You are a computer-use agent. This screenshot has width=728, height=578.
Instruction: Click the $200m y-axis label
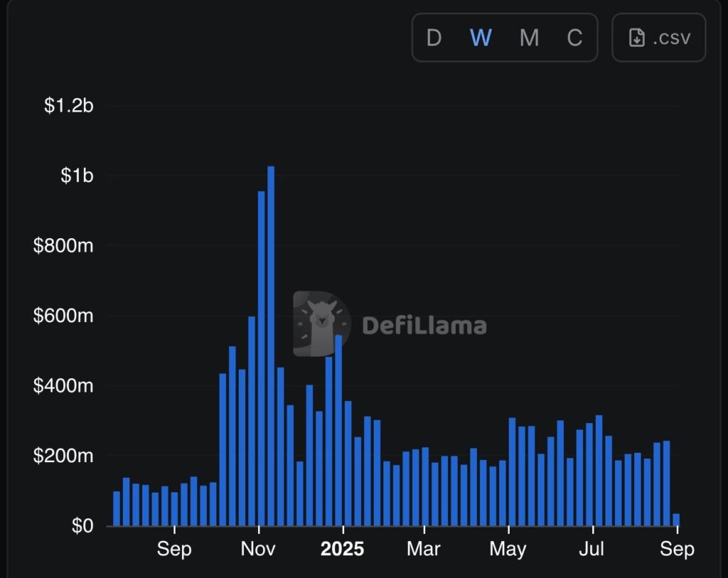click(63, 456)
